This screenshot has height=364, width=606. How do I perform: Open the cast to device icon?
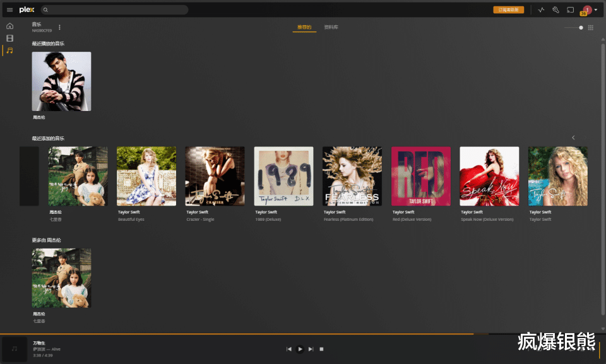pyautogui.click(x=571, y=10)
